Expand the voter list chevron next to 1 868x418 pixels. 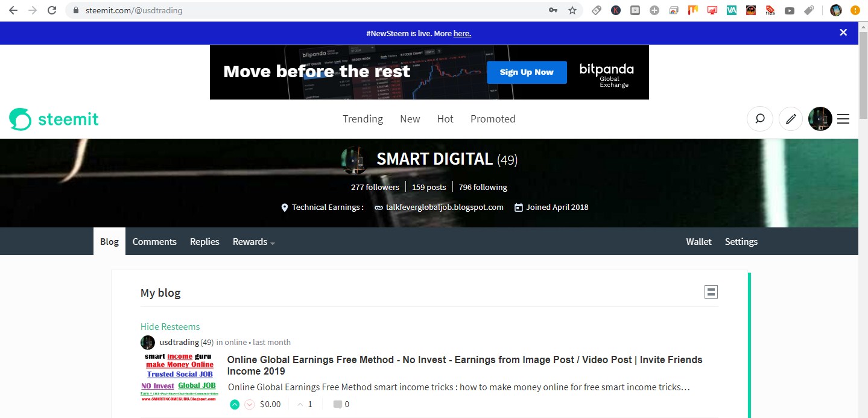pyautogui.click(x=300, y=404)
